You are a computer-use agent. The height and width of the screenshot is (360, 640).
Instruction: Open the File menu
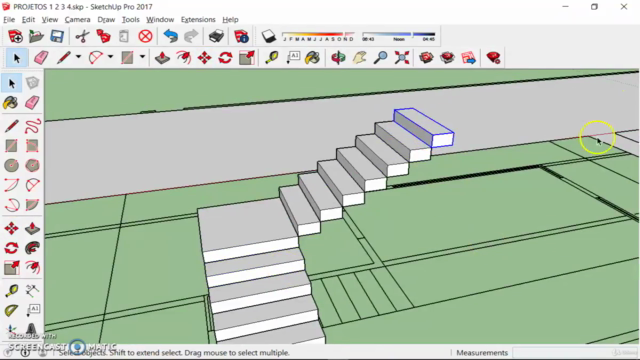tap(9, 20)
